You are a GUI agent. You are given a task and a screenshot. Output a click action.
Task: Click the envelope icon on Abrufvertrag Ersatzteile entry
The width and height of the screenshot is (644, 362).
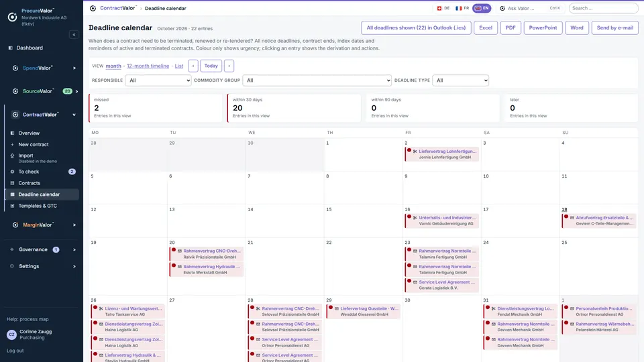coord(572,218)
